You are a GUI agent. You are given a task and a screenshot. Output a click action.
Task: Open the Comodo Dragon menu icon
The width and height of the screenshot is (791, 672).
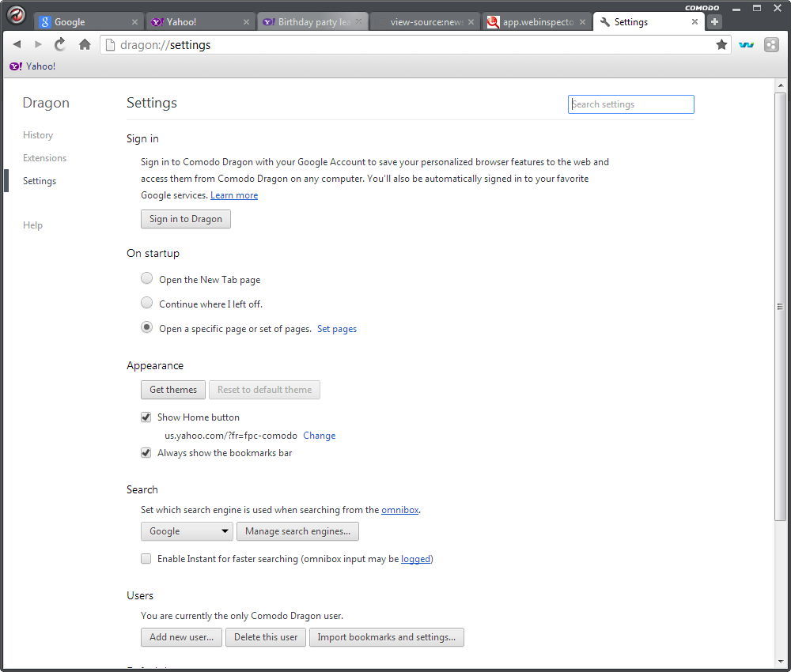(770, 45)
